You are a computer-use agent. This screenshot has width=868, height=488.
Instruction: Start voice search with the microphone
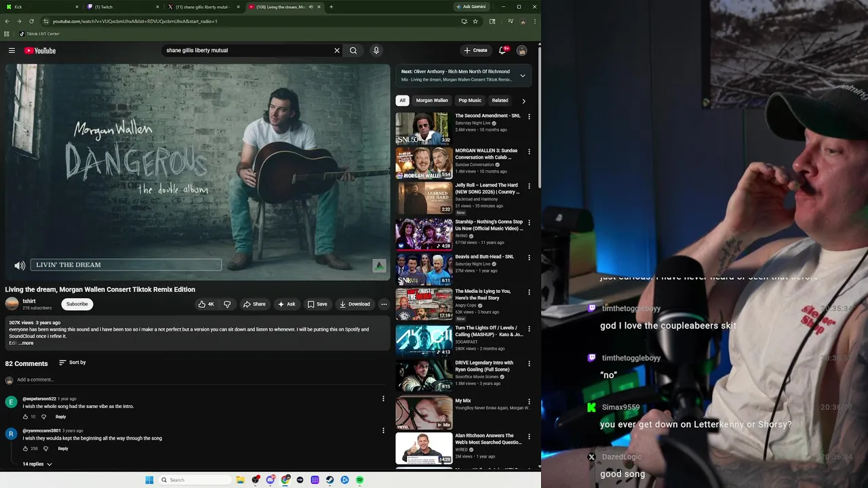coord(376,50)
